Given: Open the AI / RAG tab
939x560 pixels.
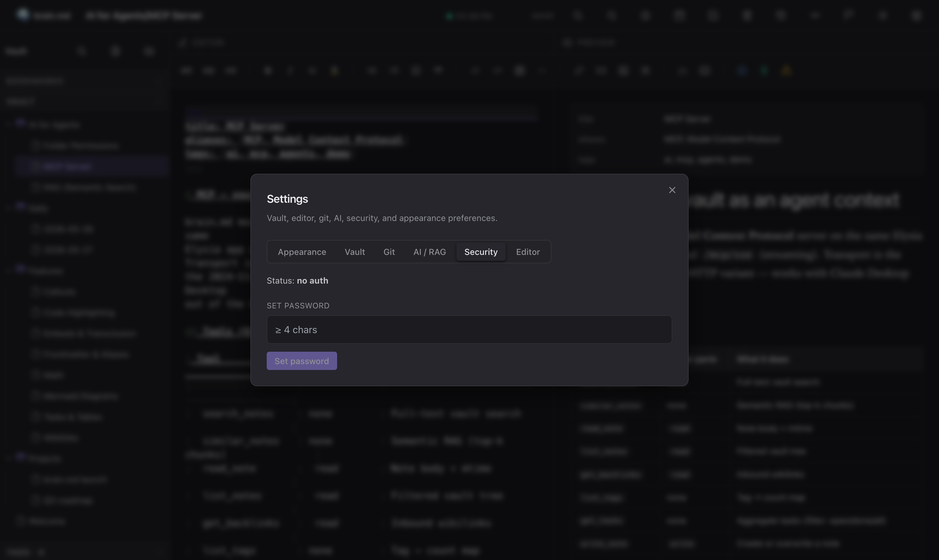Looking at the screenshot, I should (429, 252).
